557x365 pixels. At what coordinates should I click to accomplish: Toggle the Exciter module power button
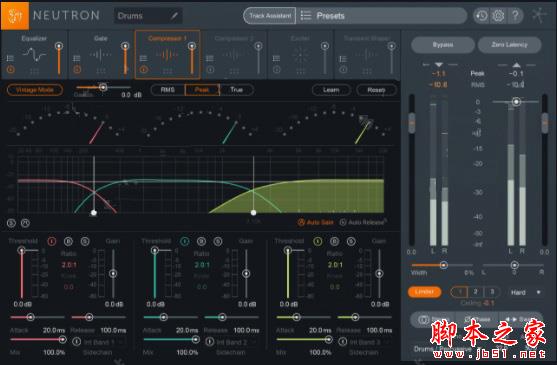[277, 70]
